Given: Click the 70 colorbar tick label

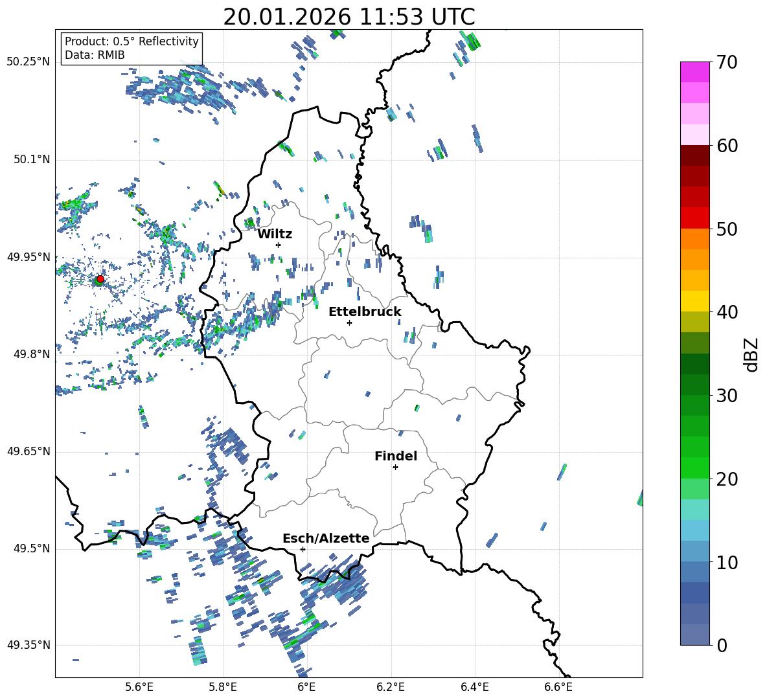Looking at the screenshot, I should [x=727, y=63].
